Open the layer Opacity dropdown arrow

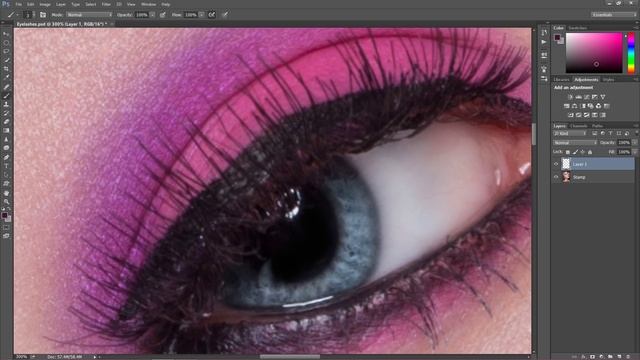[x=634, y=142]
